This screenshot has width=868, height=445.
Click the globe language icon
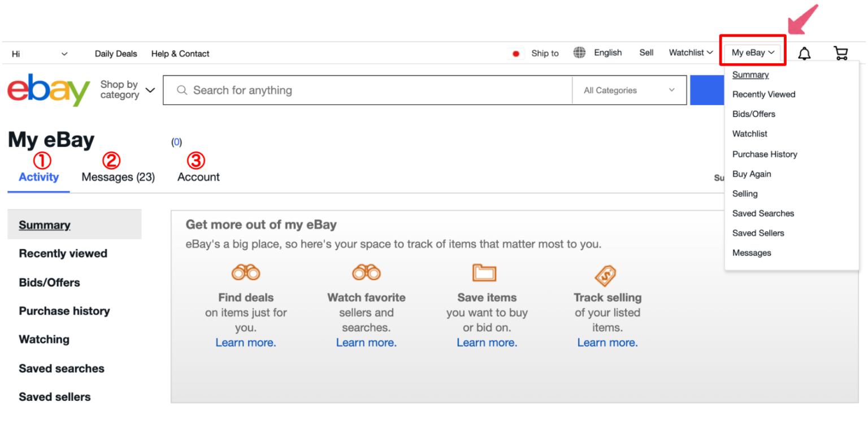579,53
